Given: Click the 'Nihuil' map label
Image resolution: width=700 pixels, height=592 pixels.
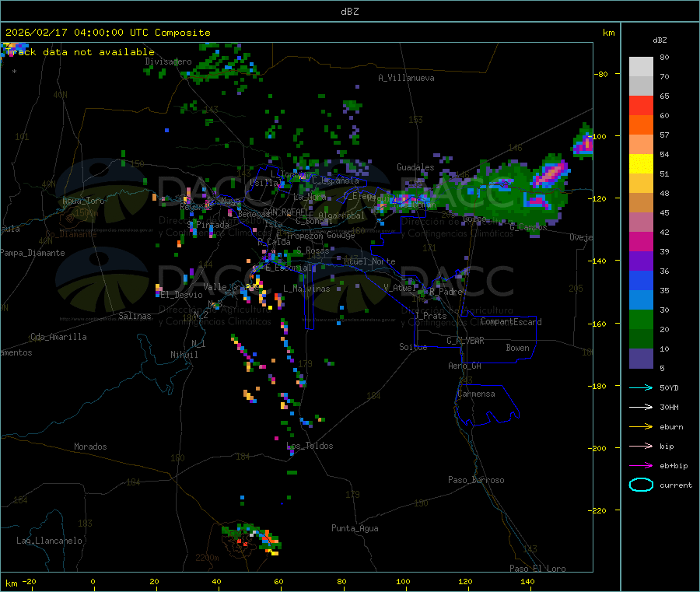Looking at the screenshot, I should [184, 355].
